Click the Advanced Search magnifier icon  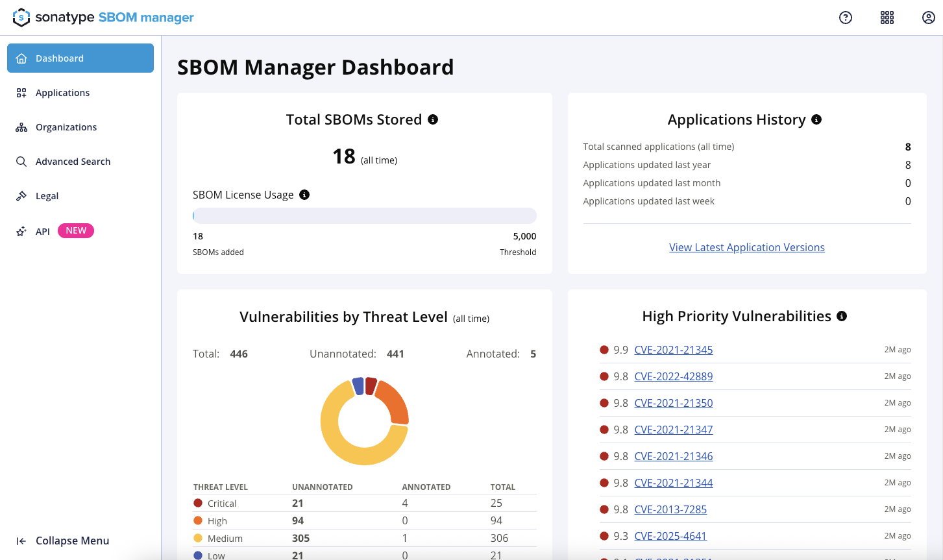[21, 162]
